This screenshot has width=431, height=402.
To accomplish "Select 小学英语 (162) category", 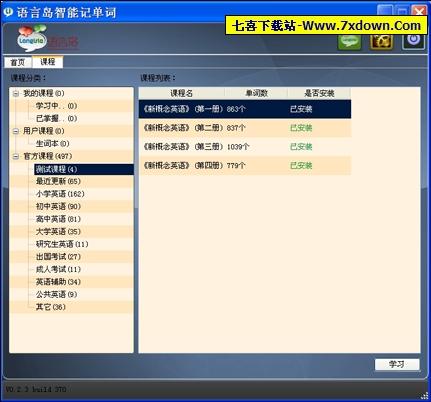I will point(60,194).
